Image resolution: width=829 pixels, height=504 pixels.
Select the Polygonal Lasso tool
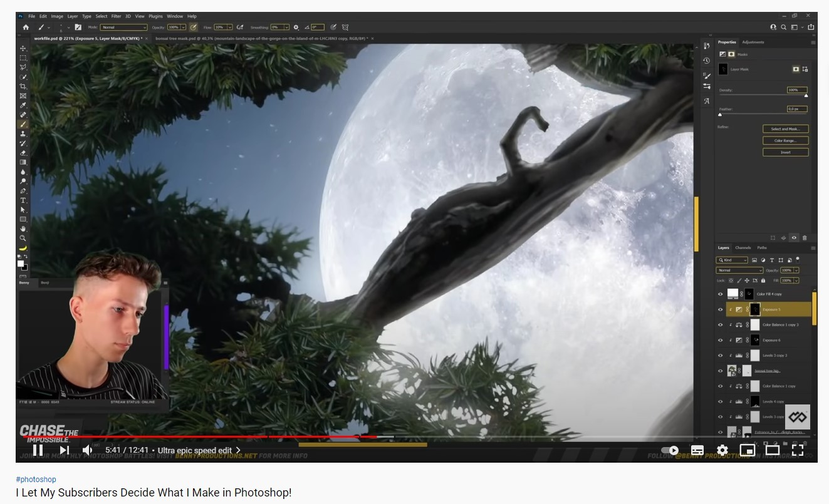23,67
